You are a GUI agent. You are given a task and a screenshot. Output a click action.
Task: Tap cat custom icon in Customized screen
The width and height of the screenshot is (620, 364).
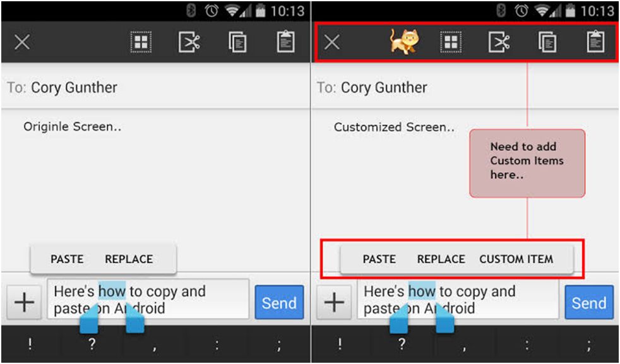(404, 41)
